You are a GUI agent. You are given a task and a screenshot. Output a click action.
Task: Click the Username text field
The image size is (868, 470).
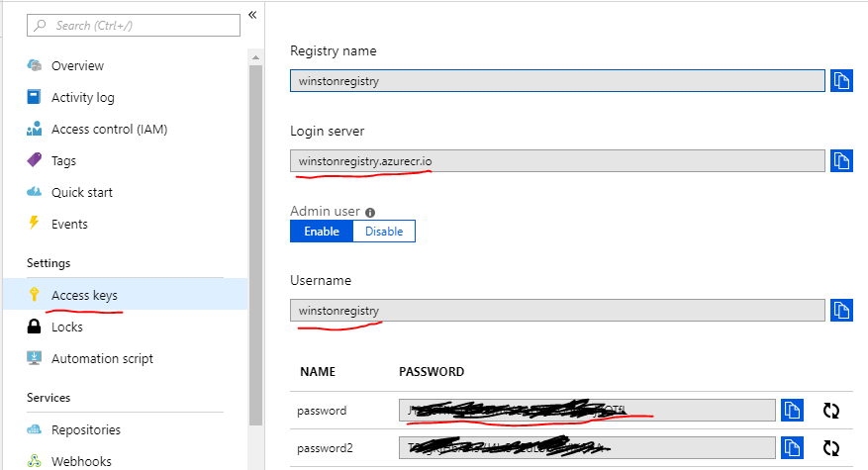(x=557, y=310)
